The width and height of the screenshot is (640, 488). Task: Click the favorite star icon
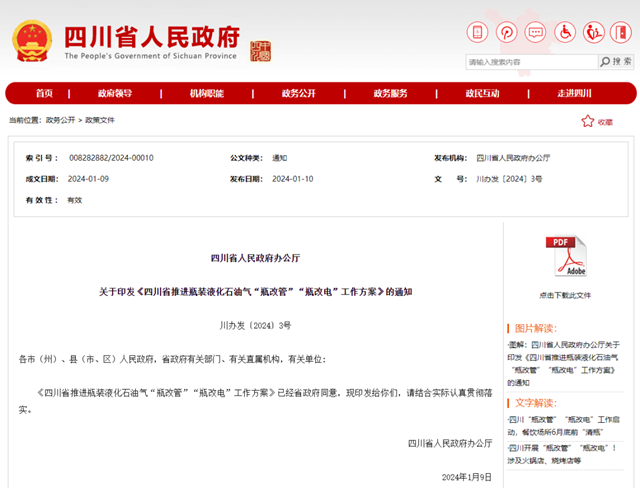[587, 121]
